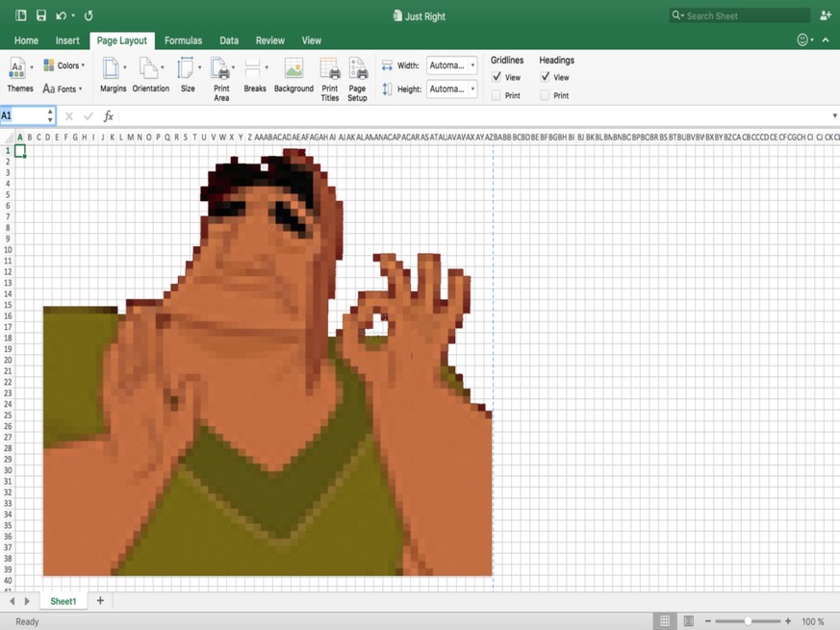Click the Print Area icon
This screenshot has height=630, width=840.
[220, 70]
